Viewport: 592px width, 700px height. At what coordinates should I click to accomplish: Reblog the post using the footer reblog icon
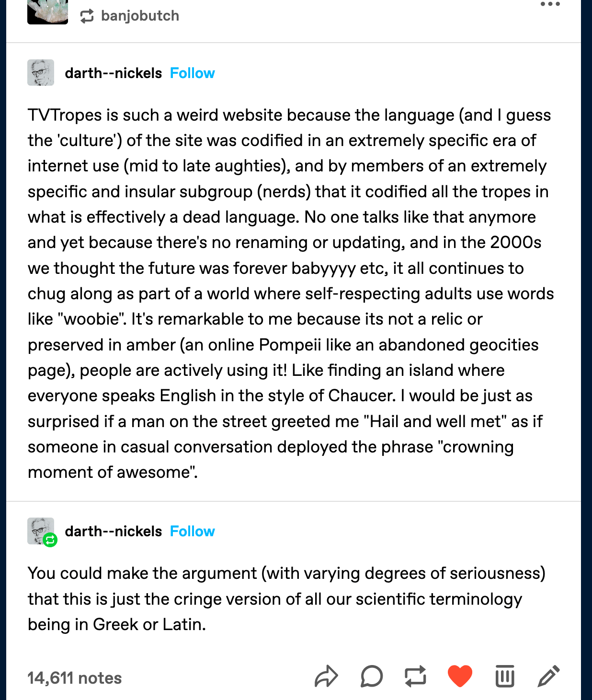click(416, 677)
